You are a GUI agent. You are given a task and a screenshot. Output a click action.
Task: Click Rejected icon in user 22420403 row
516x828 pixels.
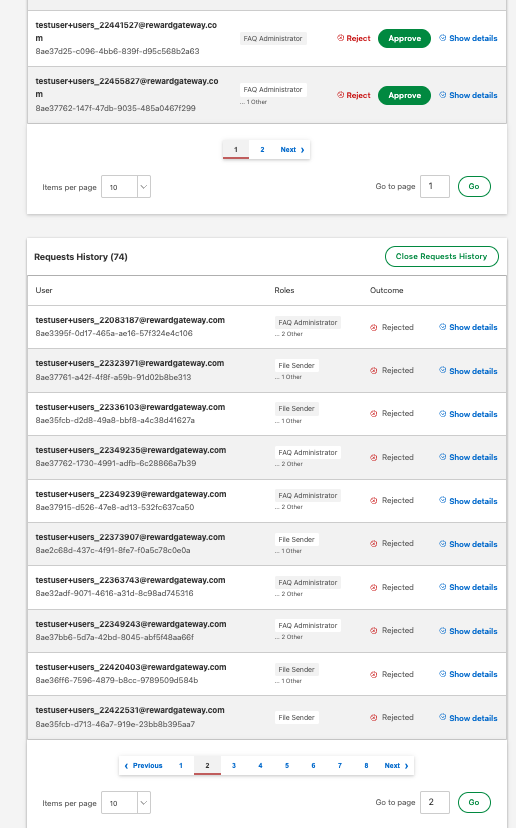click(373, 674)
